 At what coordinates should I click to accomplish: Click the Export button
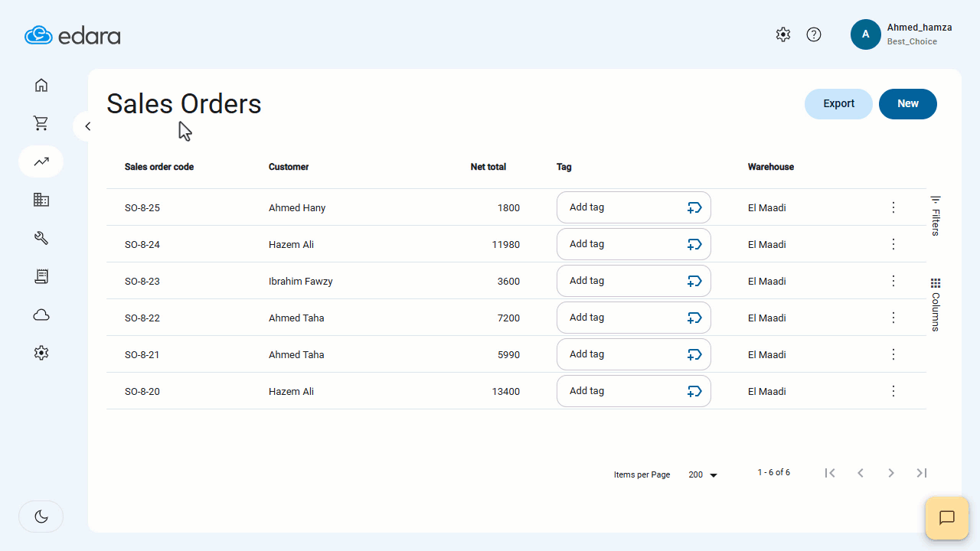point(838,104)
